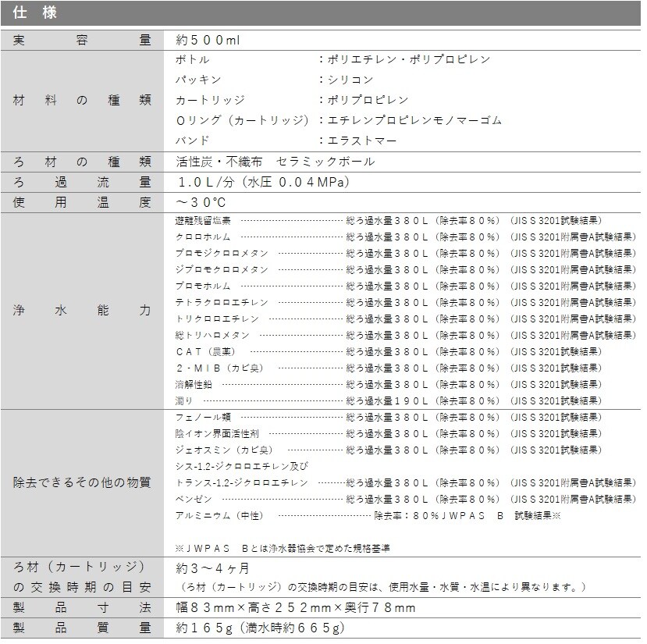Click ジェオスミン (カビ臭) substance name
The height and width of the screenshot is (644, 647).
[224, 450]
